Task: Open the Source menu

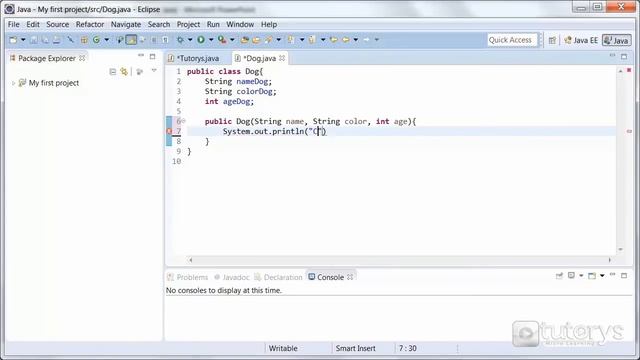Action: [58, 24]
